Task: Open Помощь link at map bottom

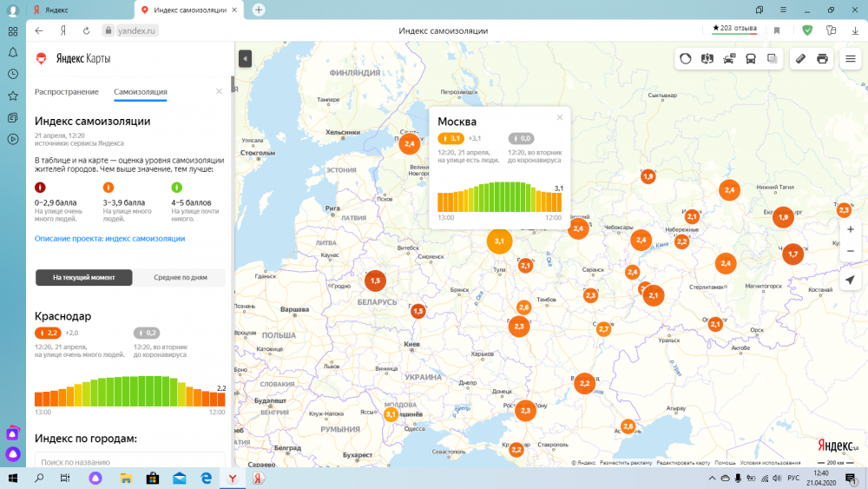Action: pos(725,462)
